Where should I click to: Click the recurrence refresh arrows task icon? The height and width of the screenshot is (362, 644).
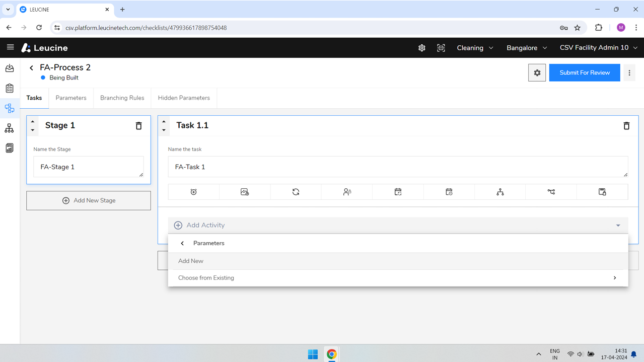click(296, 192)
